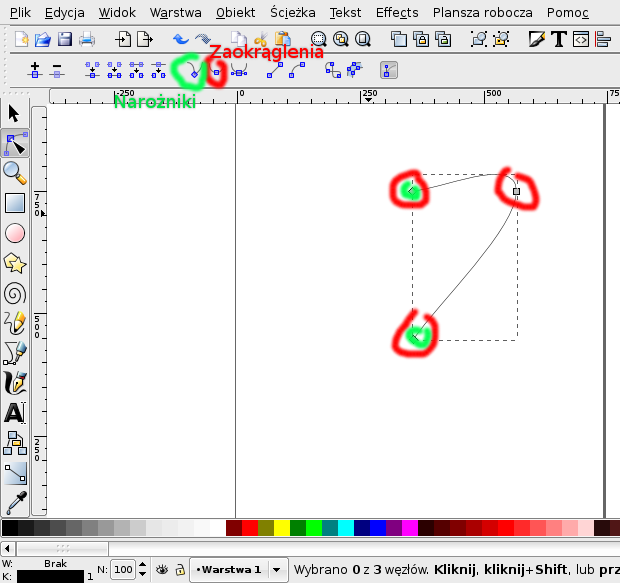This screenshot has width=620, height=583.
Task: Select the Calligraphy pen tool
Action: coord(15,382)
